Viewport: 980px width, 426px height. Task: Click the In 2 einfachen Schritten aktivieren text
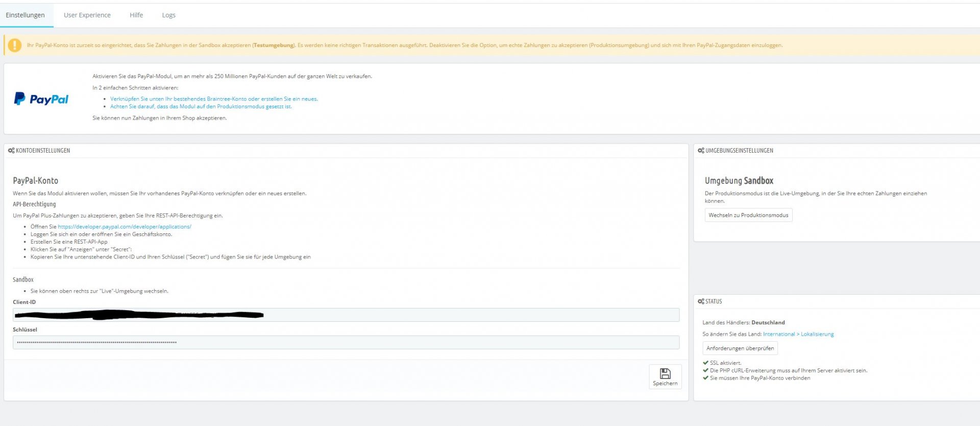point(135,88)
